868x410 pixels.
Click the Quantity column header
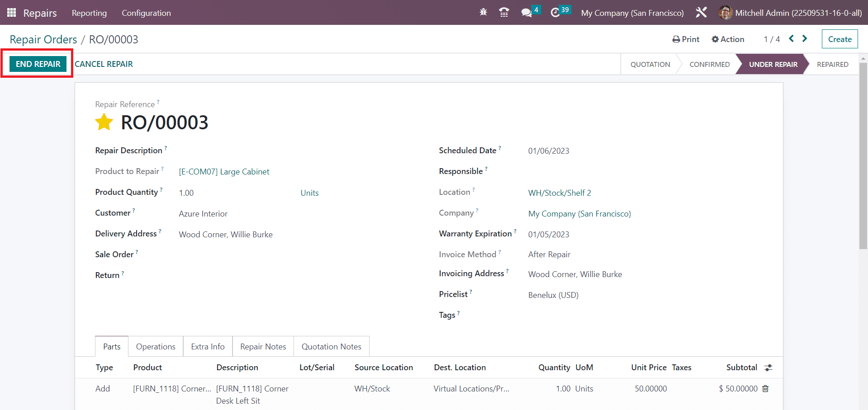coord(554,368)
